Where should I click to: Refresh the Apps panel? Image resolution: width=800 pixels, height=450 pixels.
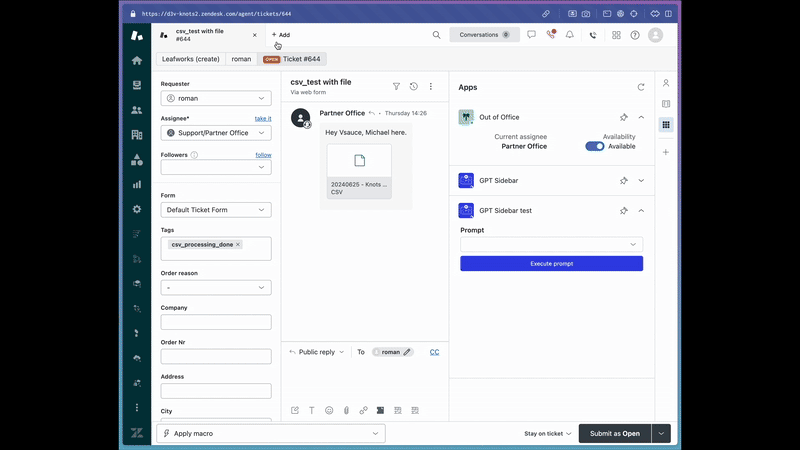pyautogui.click(x=641, y=87)
